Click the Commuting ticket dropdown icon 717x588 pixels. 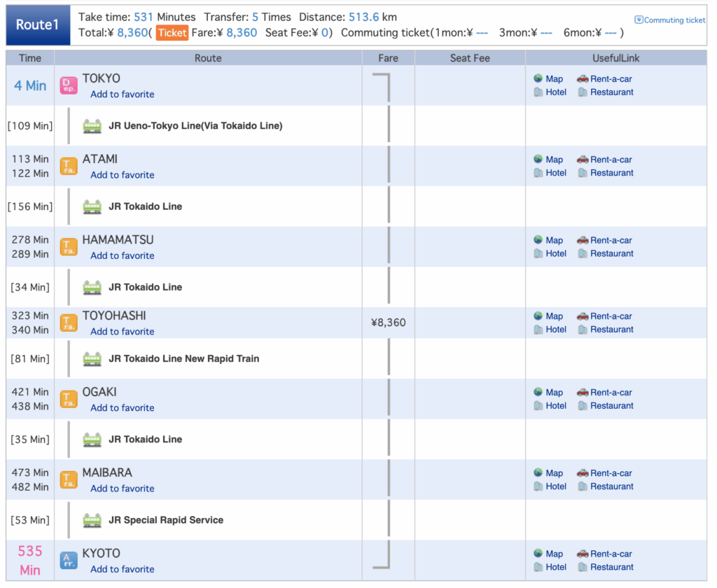(639, 20)
